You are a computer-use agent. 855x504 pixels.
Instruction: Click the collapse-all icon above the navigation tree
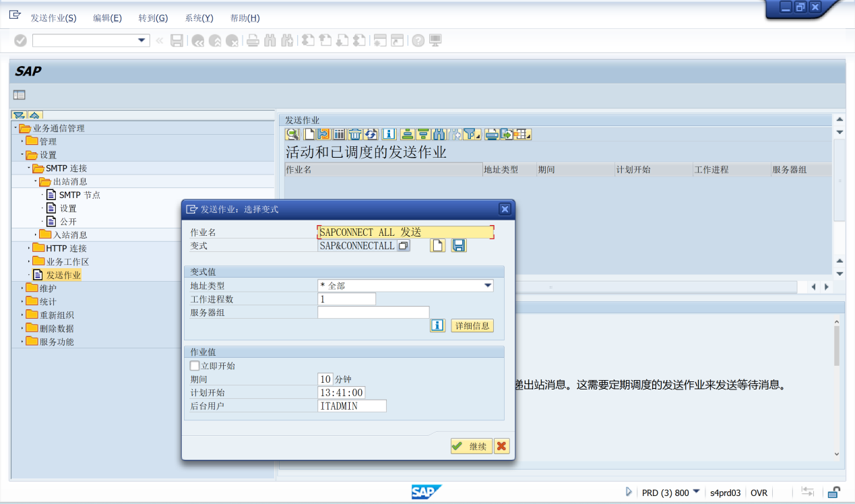click(35, 116)
